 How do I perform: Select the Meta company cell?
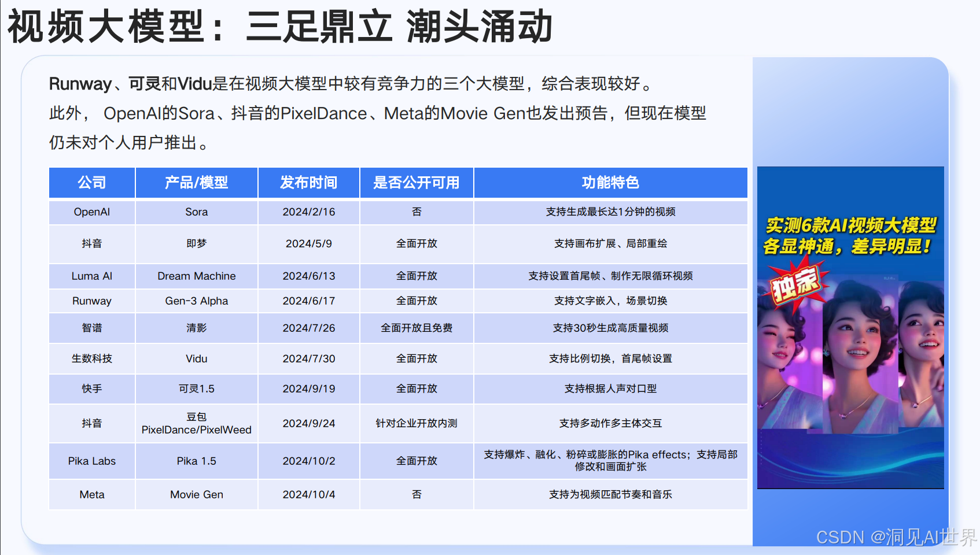pyautogui.click(x=92, y=495)
